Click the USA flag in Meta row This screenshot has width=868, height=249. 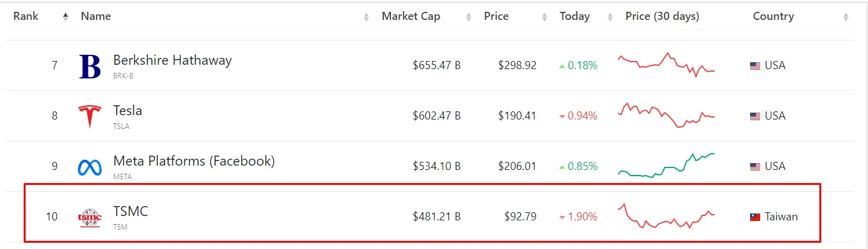(x=755, y=167)
